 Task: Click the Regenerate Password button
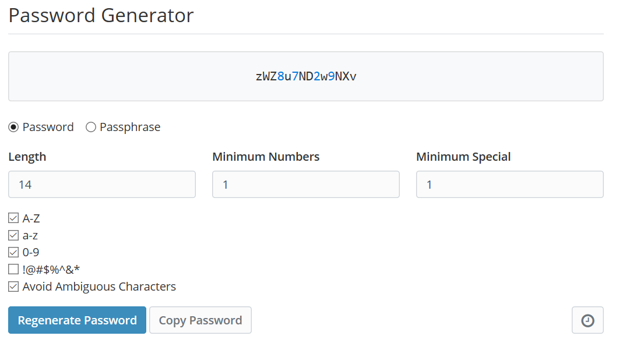click(x=76, y=320)
